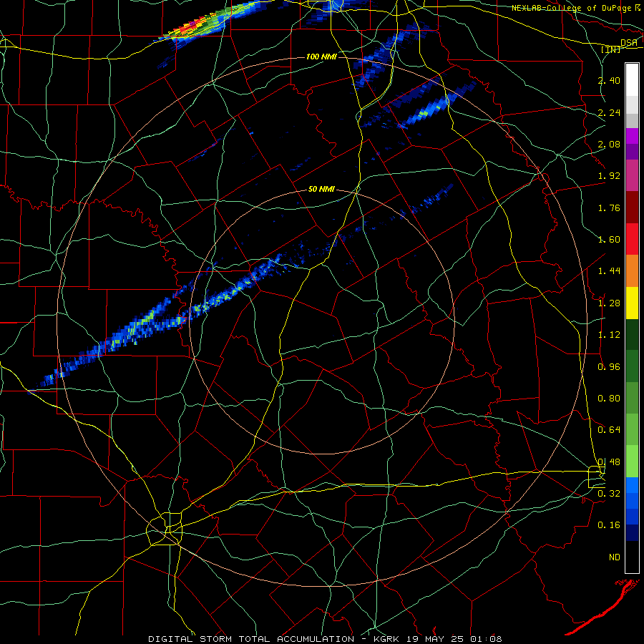Click the 0.16 legend value
644x644 pixels.
(609, 525)
